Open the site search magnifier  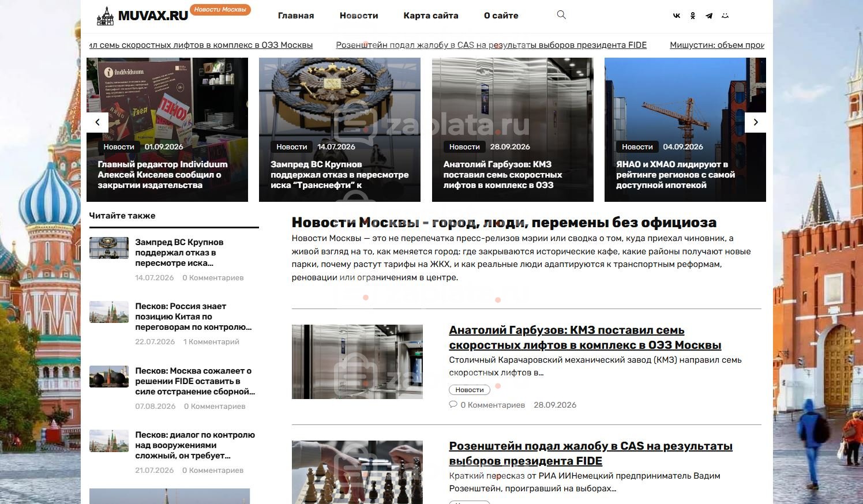click(x=561, y=15)
